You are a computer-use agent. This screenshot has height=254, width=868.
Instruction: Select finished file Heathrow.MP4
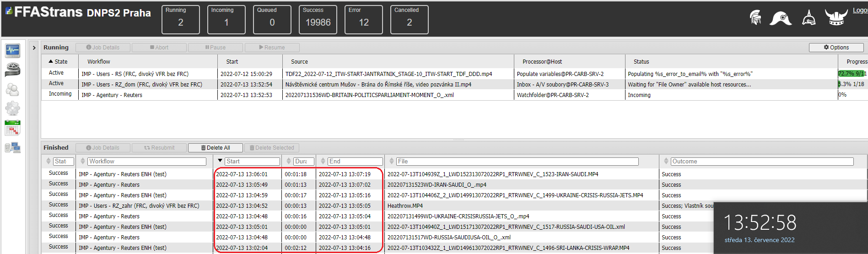point(405,206)
